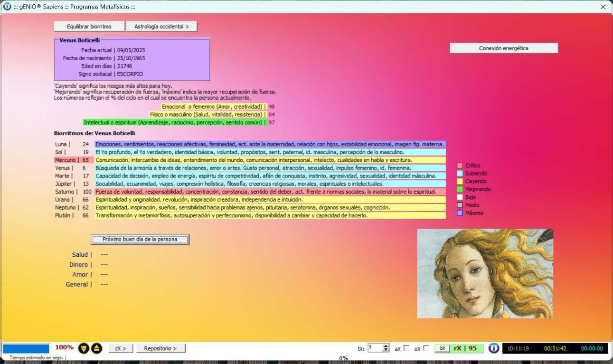
Task: Click the green Mejorando legend swatch
Action: pyautogui.click(x=460, y=189)
